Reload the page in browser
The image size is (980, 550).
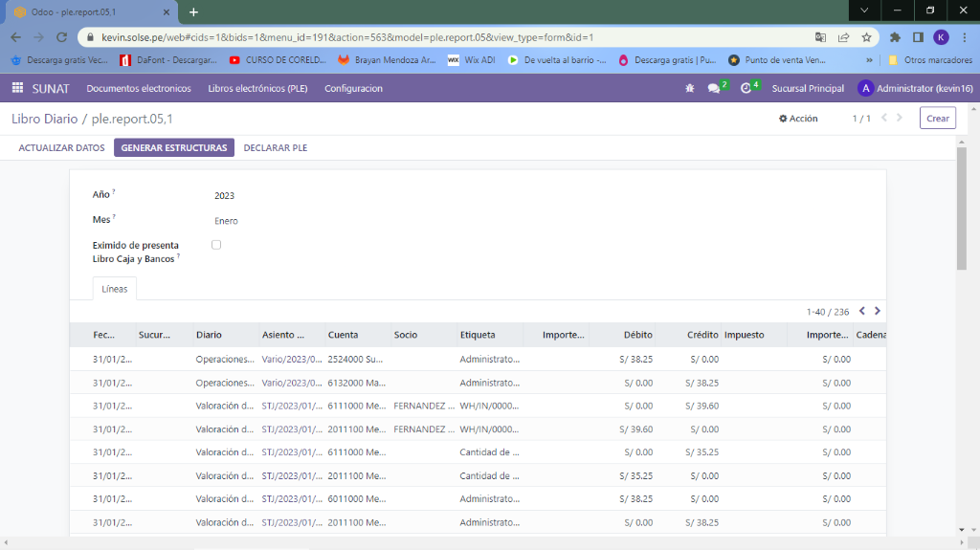point(61,37)
